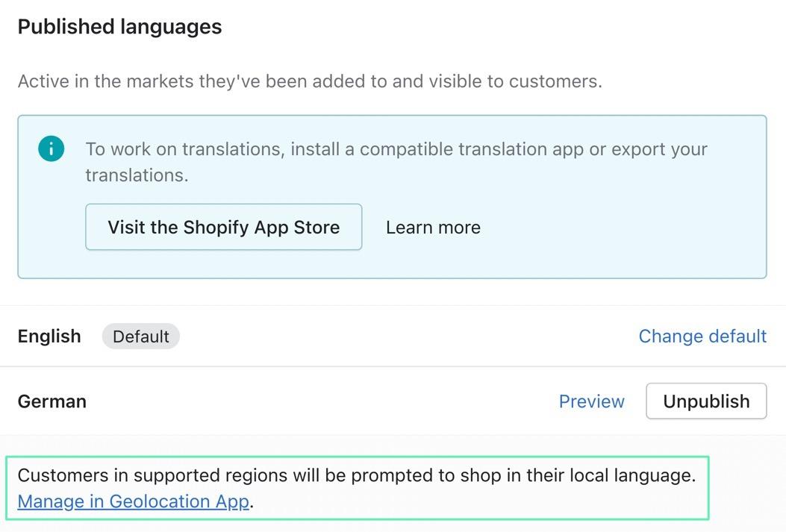
Task: Unpublish the German language
Action: click(706, 401)
